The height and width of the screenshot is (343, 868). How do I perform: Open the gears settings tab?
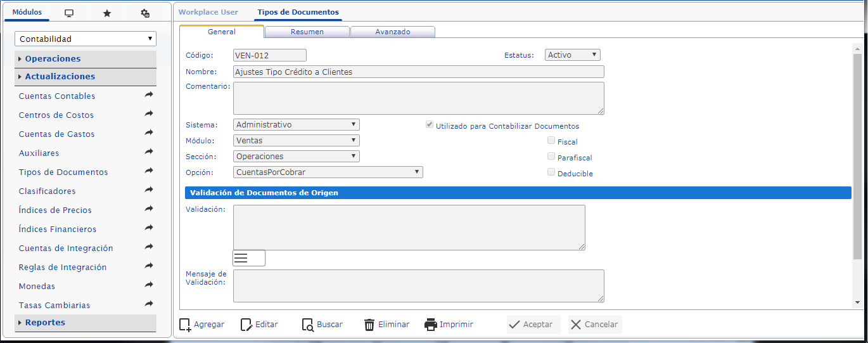(x=145, y=13)
